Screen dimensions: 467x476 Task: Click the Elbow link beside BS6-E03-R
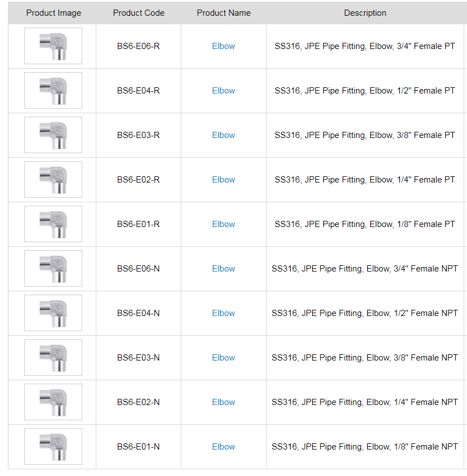pos(224,135)
